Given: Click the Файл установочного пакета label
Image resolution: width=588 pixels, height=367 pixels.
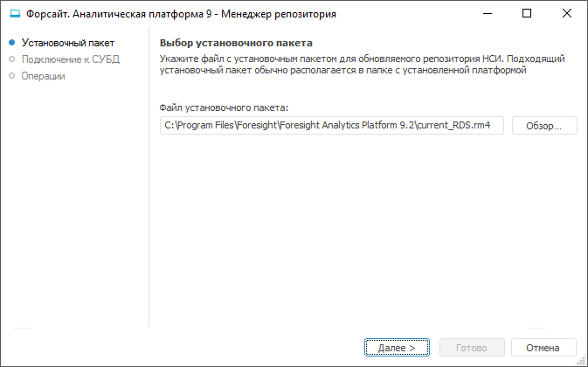Looking at the screenshot, I should (x=224, y=107).
